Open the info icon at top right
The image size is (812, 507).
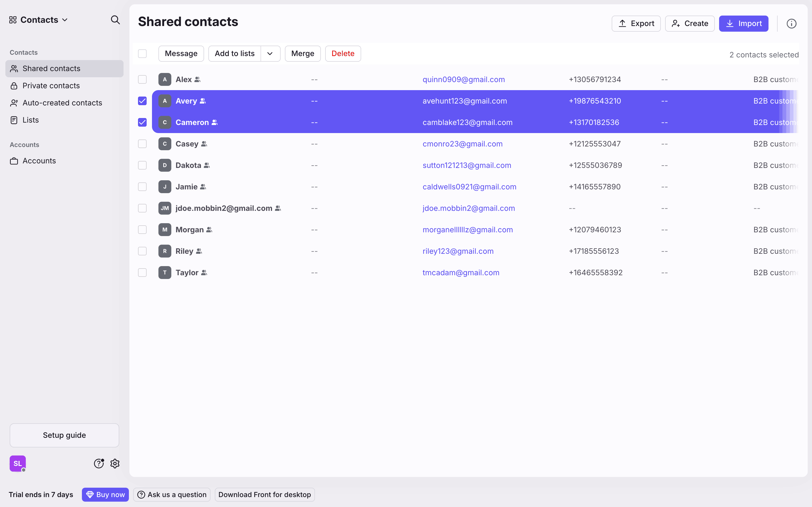[x=791, y=24]
